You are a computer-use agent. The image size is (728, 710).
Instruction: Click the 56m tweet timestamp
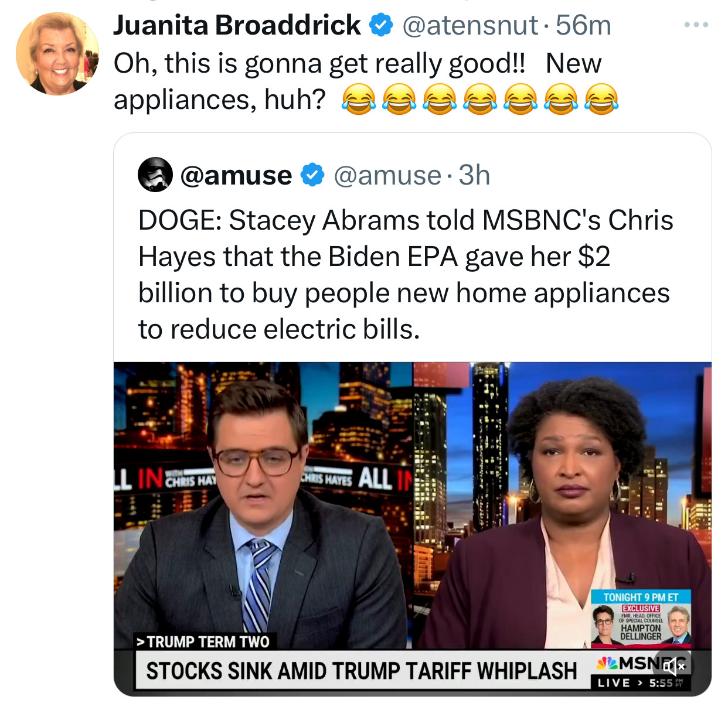583,25
